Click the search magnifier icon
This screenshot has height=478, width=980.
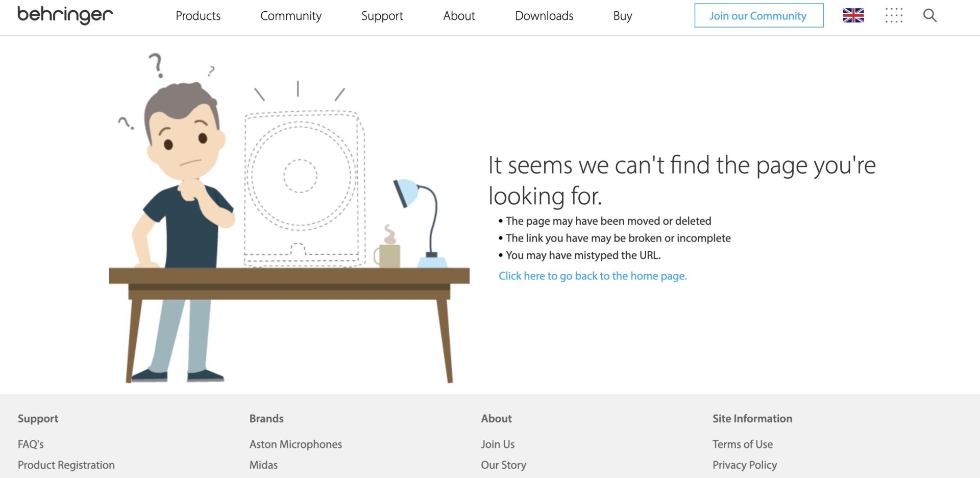click(x=929, y=16)
